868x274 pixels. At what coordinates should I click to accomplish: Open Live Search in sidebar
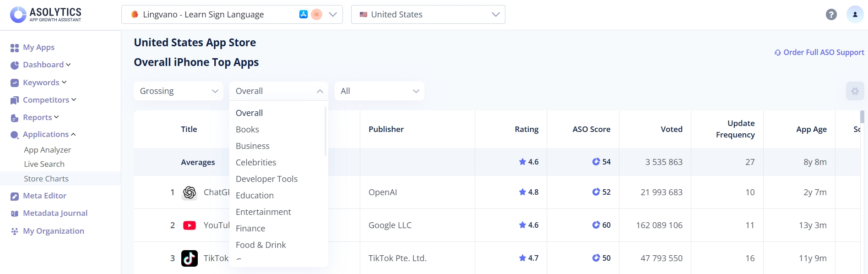click(44, 164)
